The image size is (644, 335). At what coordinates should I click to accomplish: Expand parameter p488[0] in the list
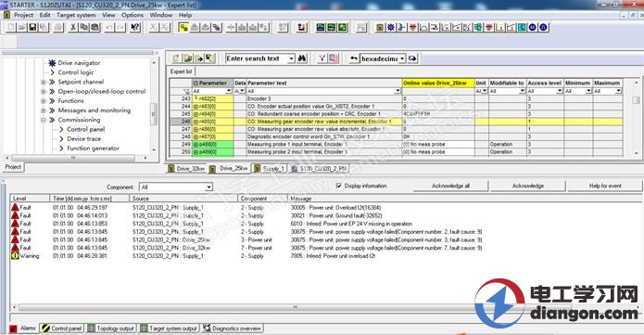[196, 144]
